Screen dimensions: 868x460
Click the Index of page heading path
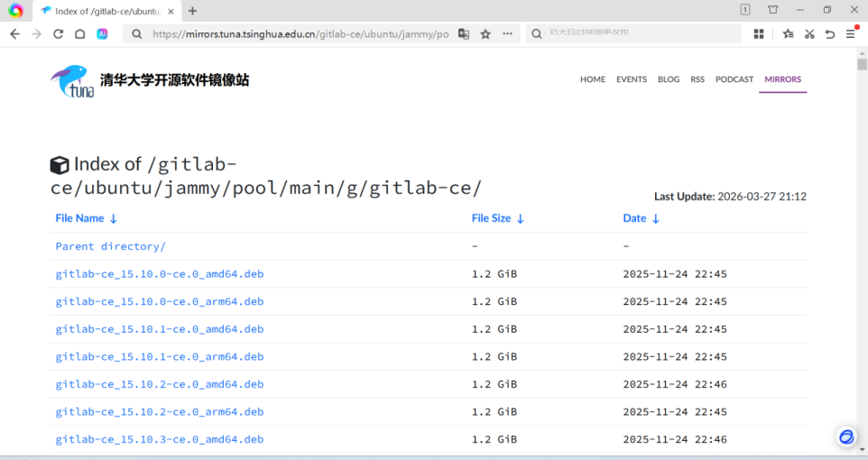[265, 176]
